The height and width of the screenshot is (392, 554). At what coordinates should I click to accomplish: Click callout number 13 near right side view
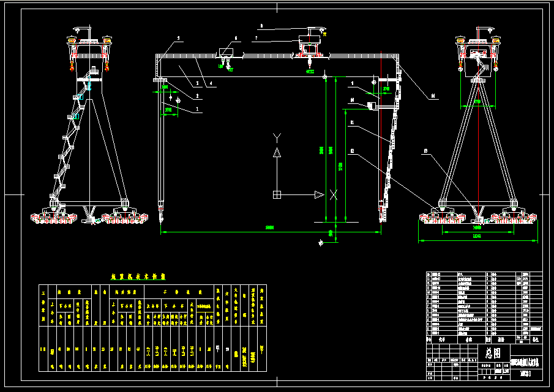425,151
